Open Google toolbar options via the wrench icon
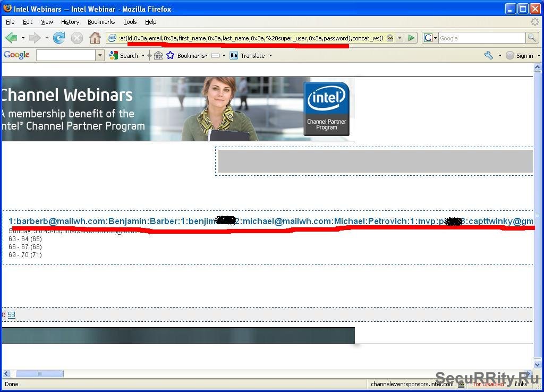 pos(489,55)
